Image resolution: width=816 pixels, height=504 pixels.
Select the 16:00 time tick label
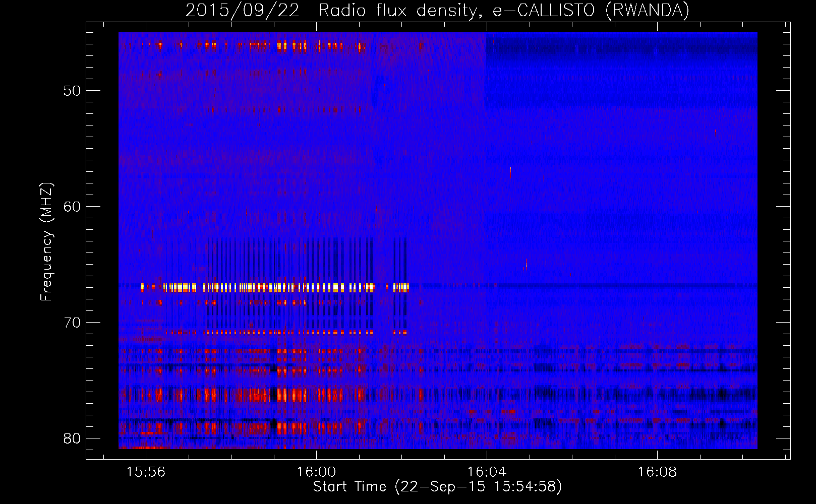pyautogui.click(x=316, y=472)
